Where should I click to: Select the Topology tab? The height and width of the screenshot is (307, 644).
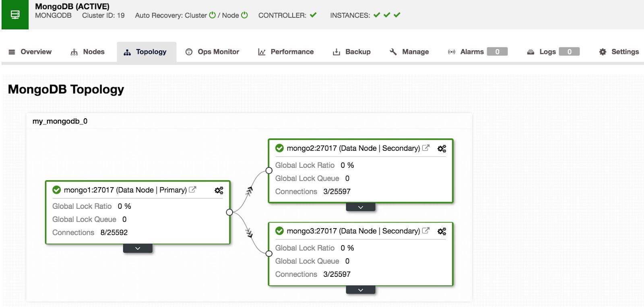click(x=147, y=52)
